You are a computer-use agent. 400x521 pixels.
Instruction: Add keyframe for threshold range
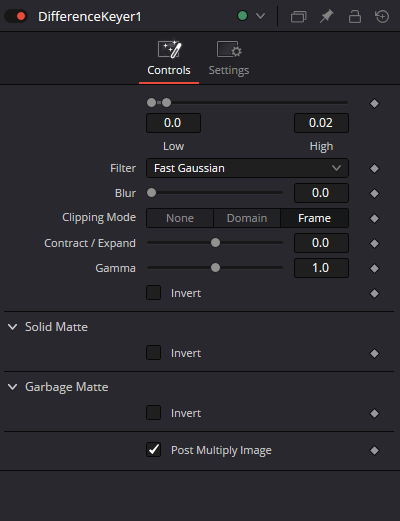pos(374,104)
